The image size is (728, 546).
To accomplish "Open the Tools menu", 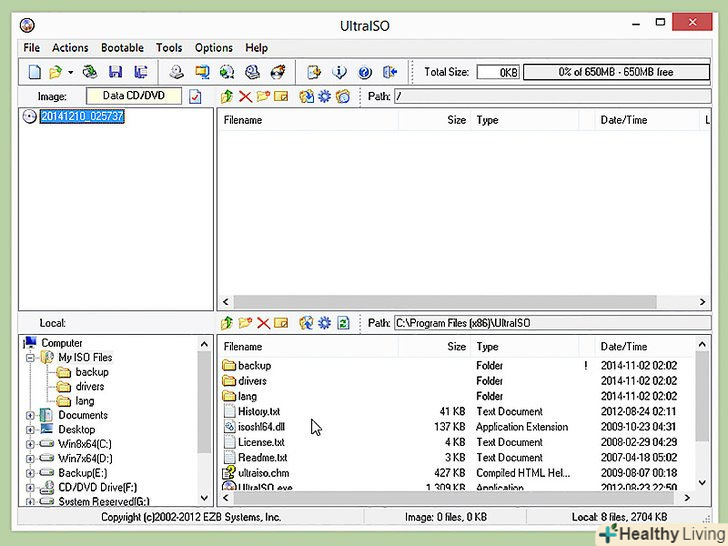I will pos(169,47).
